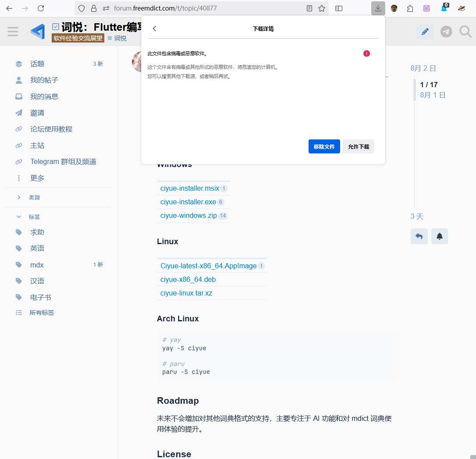Click the blue extension icon with 0 badge
Viewport: 476px width, 459px height.
click(x=444, y=7)
